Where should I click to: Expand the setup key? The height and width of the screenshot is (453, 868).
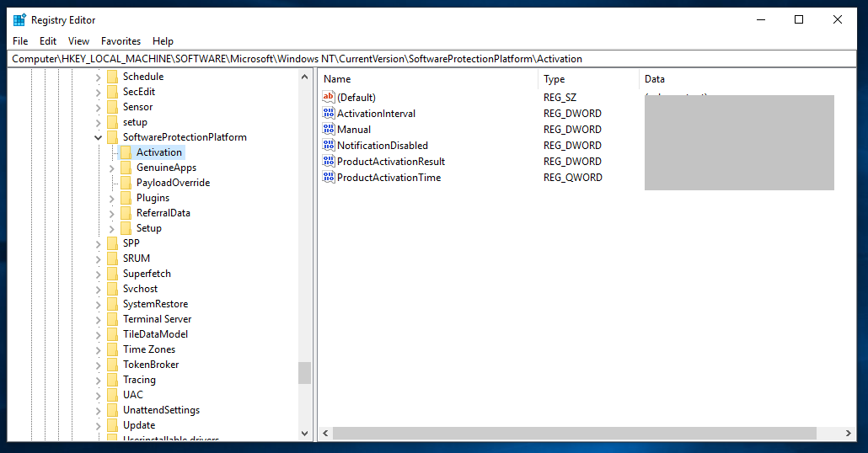(98, 123)
